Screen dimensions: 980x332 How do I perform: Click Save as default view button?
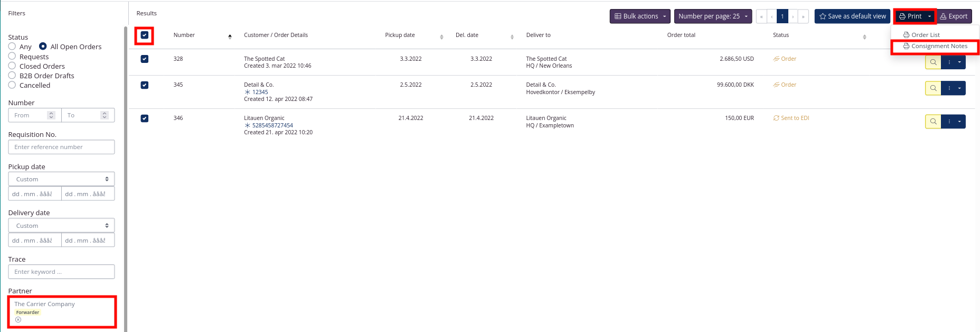pyautogui.click(x=852, y=16)
